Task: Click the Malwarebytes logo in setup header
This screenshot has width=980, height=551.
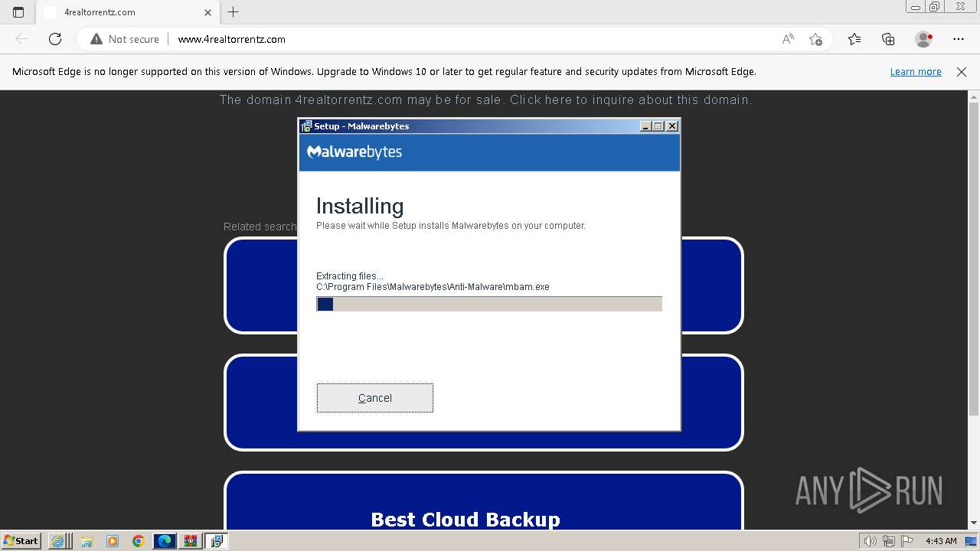Action: click(x=354, y=152)
